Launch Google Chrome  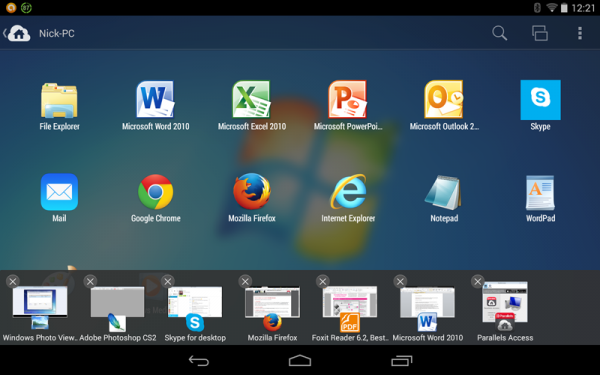[x=155, y=192]
